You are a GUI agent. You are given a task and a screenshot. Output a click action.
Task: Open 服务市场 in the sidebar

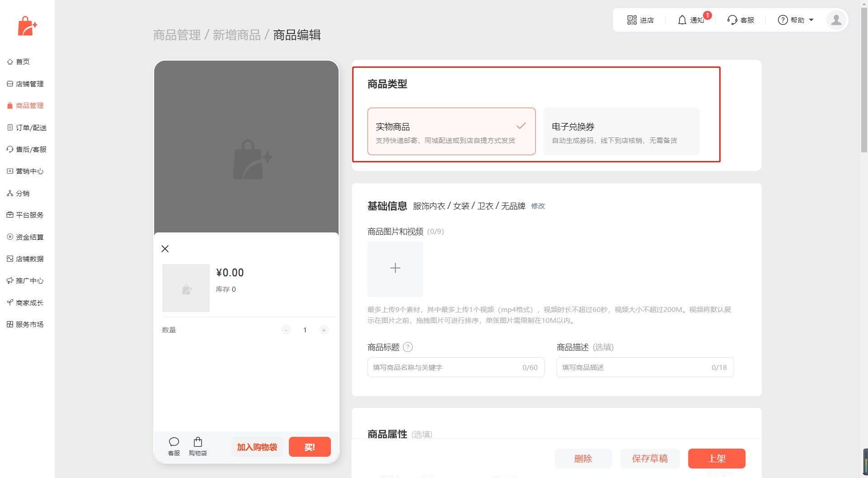25,325
